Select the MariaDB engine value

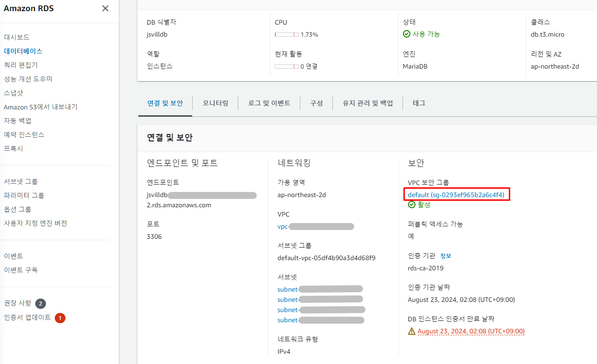[415, 66]
